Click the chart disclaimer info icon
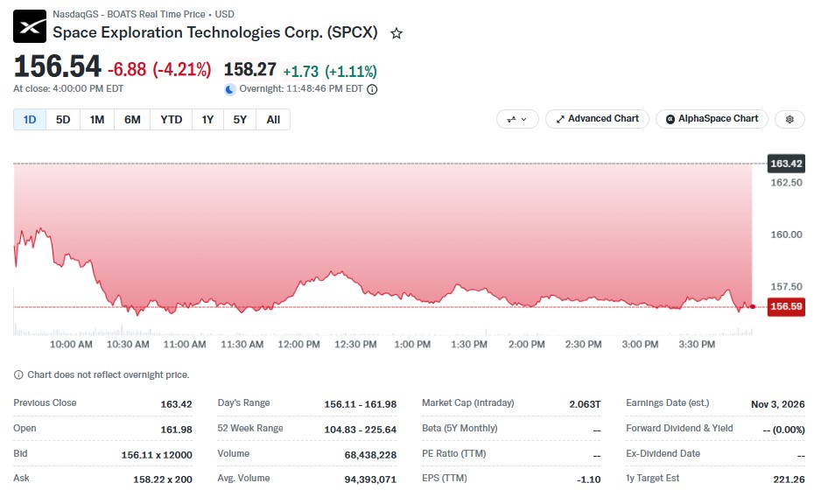 click(x=18, y=374)
